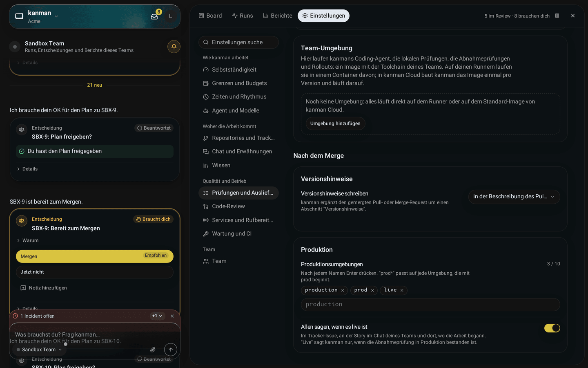Dismiss the incident banner with its X
This screenshot has height=368, width=588.
point(172,316)
